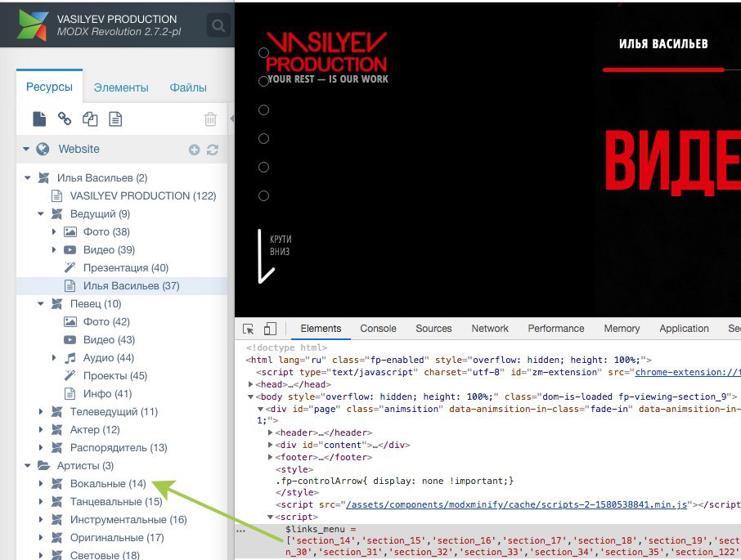Open the chrome-extension script src link
Viewport: 741px width, 560px height.
[x=688, y=372]
